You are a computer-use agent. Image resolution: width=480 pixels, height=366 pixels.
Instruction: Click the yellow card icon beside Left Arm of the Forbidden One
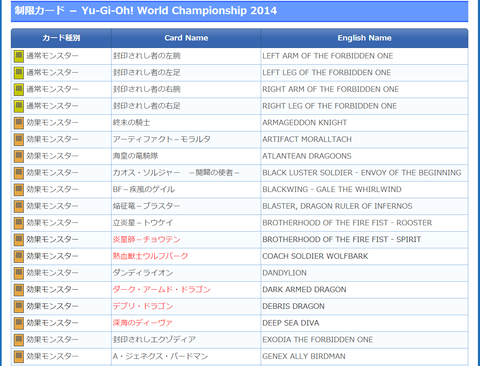pyautogui.click(x=19, y=56)
